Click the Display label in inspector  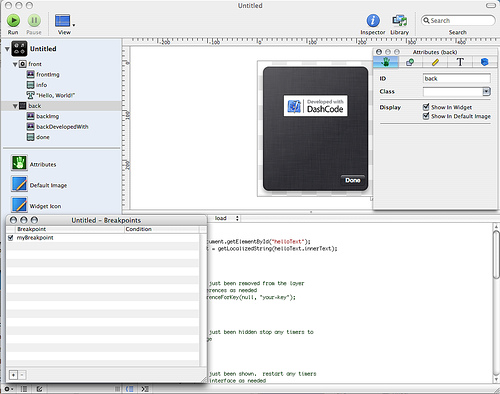point(390,107)
